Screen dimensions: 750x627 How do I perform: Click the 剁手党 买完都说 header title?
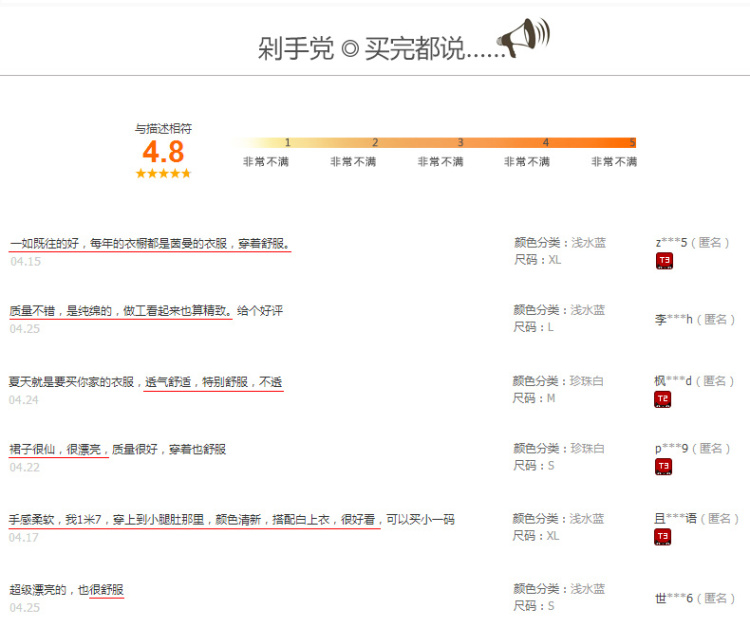pyautogui.click(x=375, y=48)
